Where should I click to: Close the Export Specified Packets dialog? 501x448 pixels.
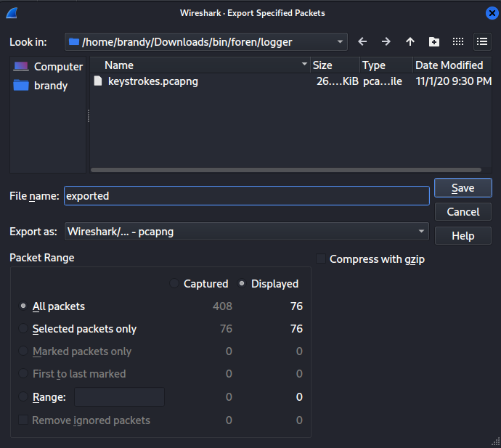tap(492, 13)
